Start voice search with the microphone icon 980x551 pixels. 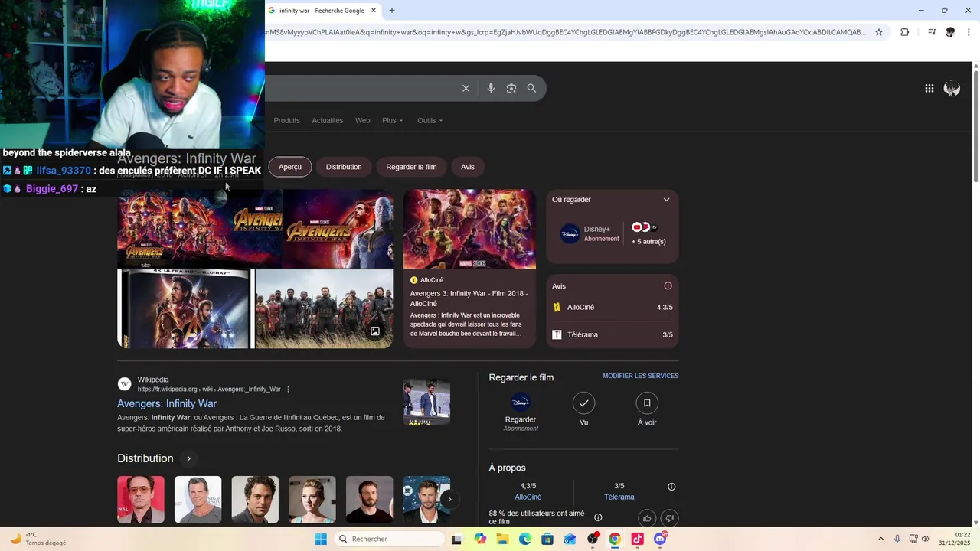(x=491, y=88)
